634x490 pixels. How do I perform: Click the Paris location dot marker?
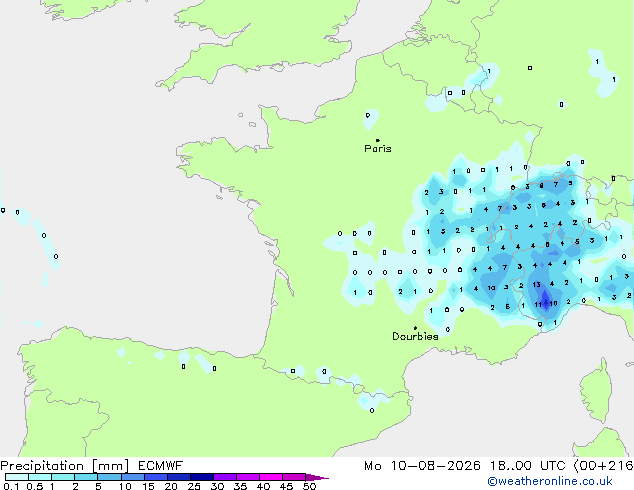point(378,140)
